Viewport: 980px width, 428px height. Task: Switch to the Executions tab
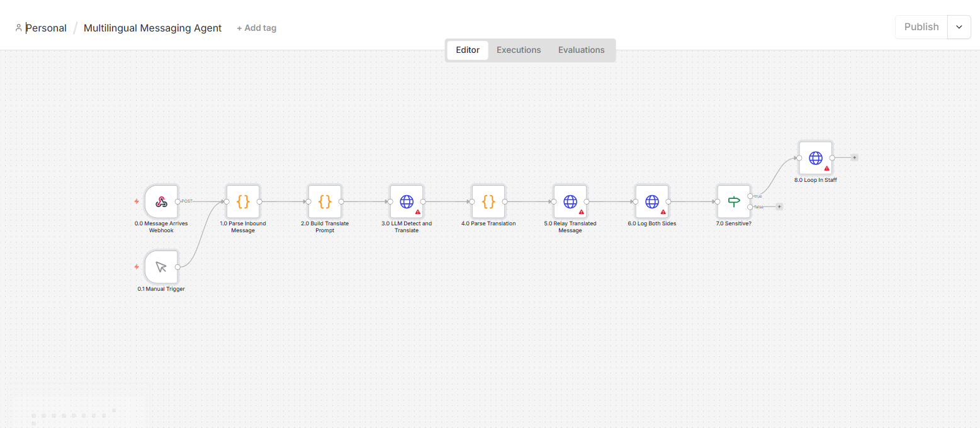519,50
